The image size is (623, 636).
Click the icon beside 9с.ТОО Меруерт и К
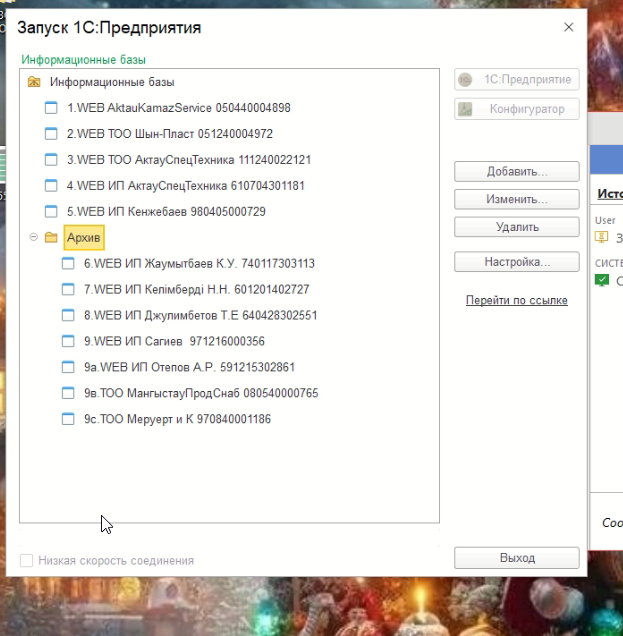pyautogui.click(x=68, y=419)
